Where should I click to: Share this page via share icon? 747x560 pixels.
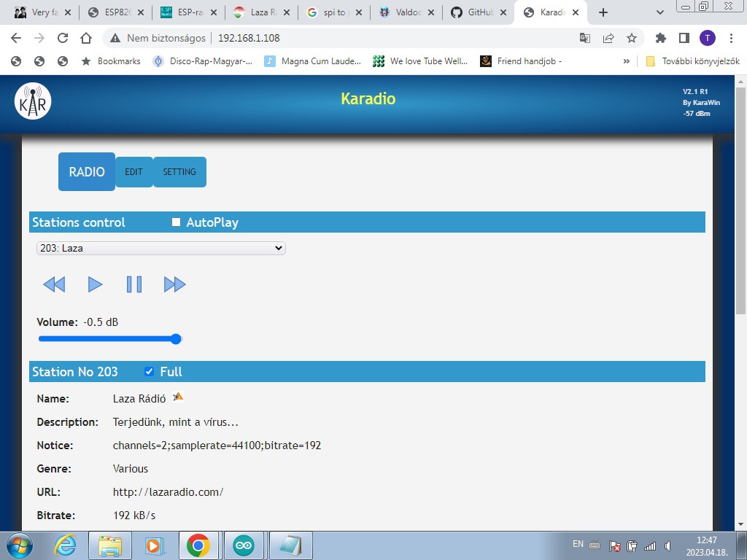point(608,38)
